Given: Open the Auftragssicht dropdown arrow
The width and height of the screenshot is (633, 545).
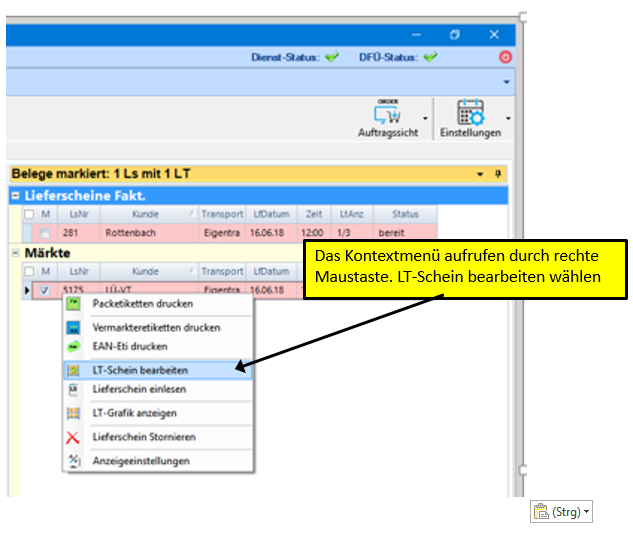Looking at the screenshot, I should coord(426,118).
